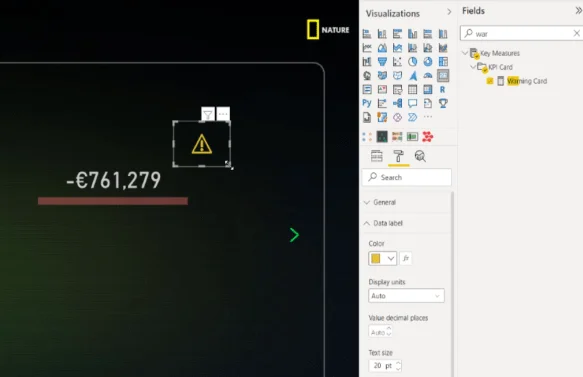Select the Donut chart visual
The height and width of the screenshot is (377, 583).
click(x=428, y=62)
